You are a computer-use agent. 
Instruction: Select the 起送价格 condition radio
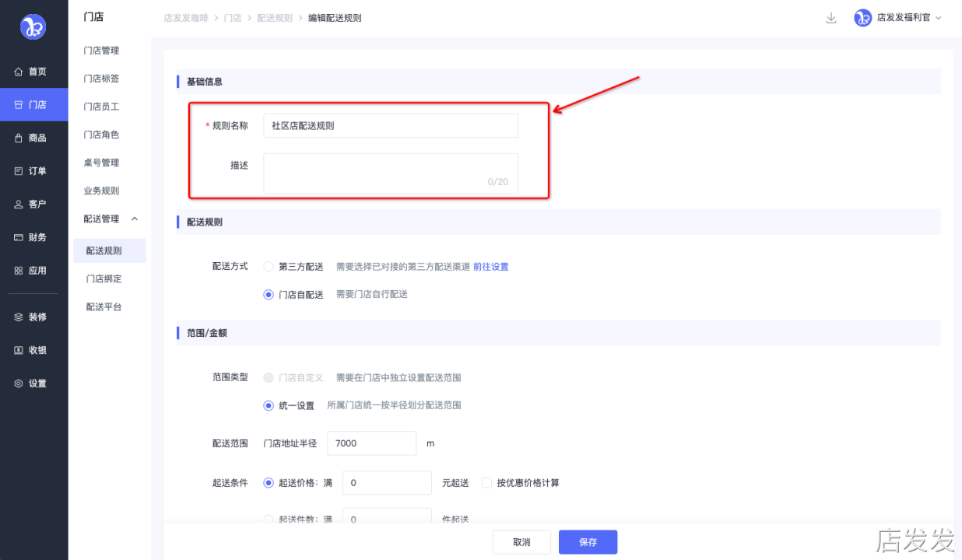[269, 483]
